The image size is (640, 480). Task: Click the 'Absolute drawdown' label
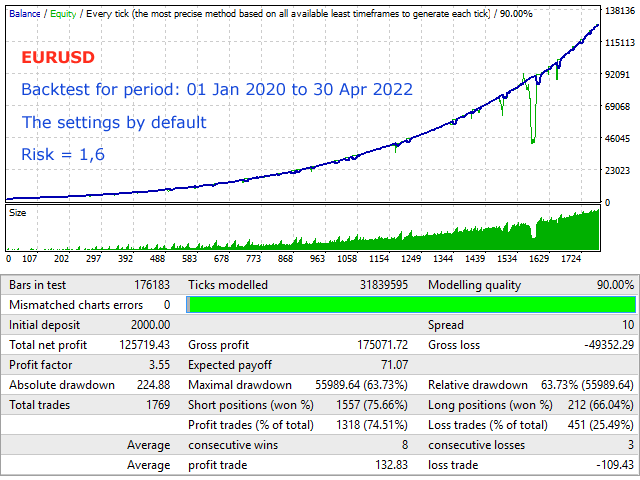62,385
